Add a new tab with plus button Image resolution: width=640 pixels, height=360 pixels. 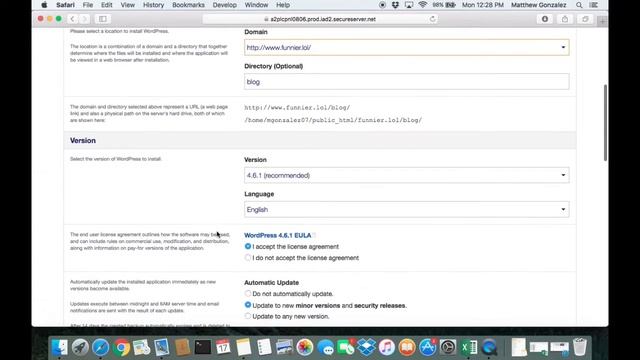602,21
